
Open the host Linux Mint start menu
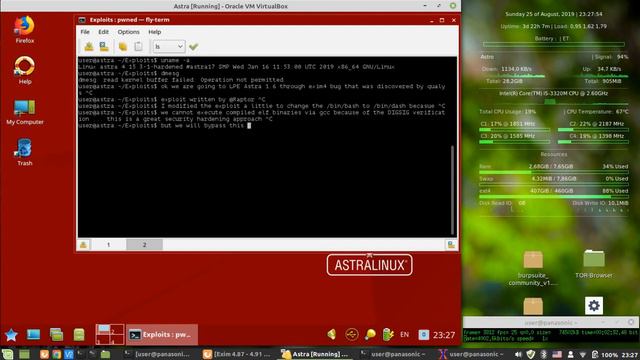click(7, 354)
